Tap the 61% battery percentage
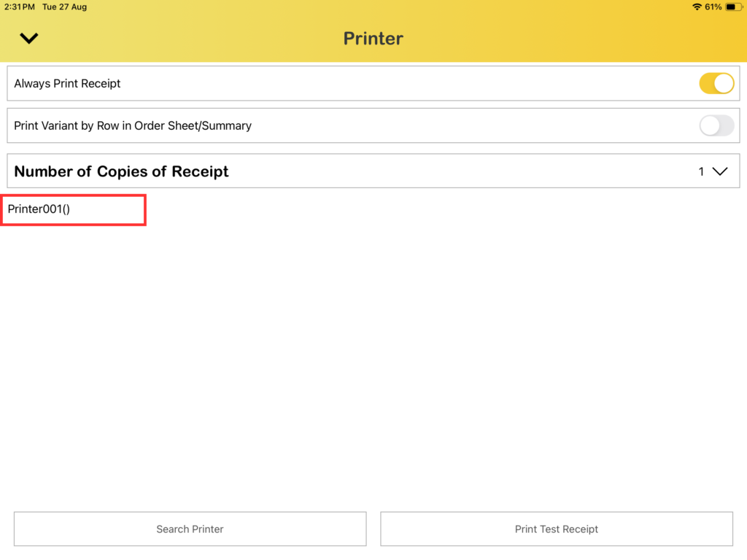The width and height of the screenshot is (747, 560). tap(713, 7)
